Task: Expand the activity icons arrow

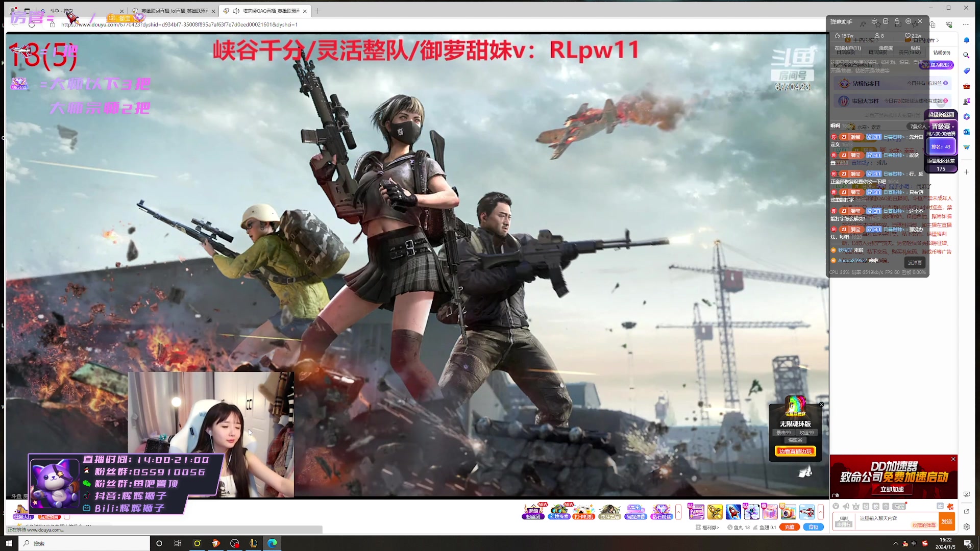Action: [678, 511]
